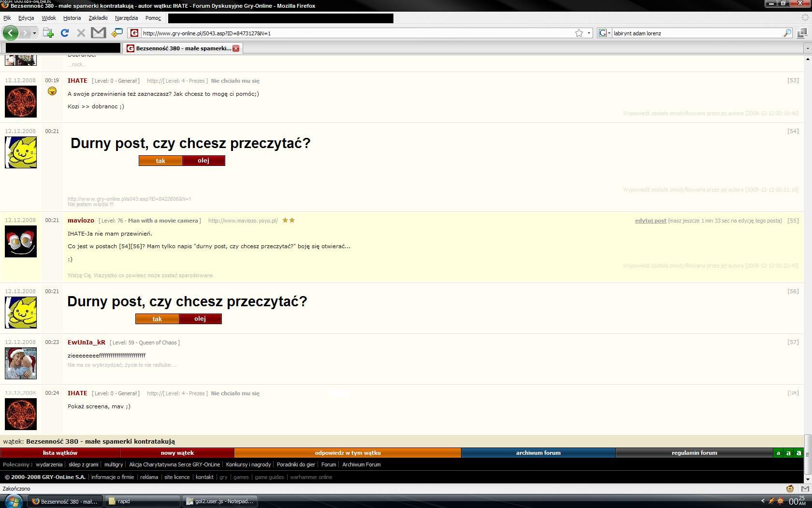Click the 'nowy wątek' button
Screen dimensions: 812x508
tap(177, 453)
